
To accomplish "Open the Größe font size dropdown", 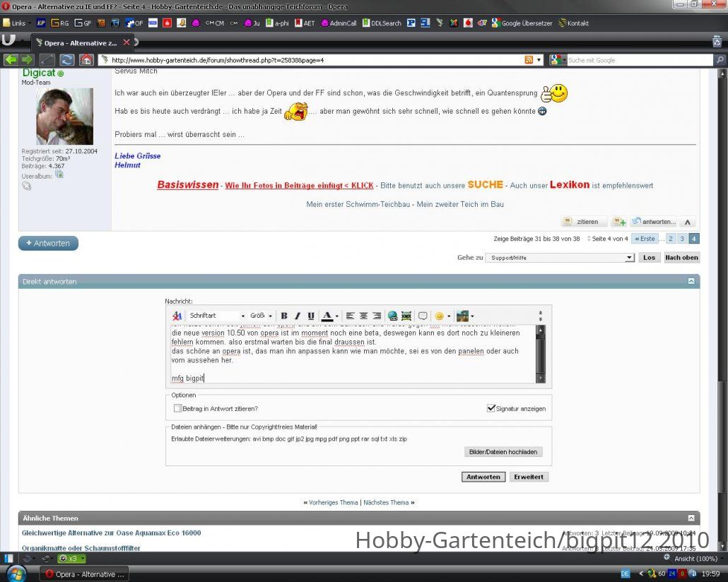I will pos(261,316).
